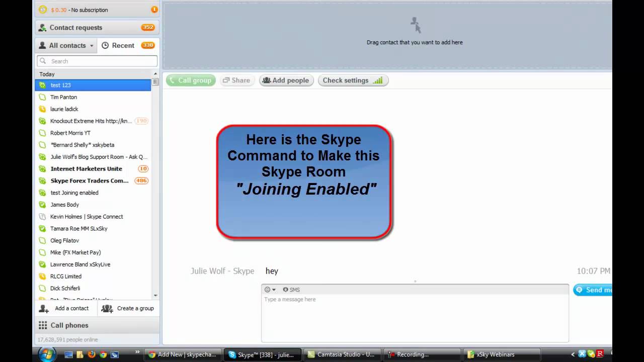Viewport: 644px width, 362px height.
Task: Click the SMS toggle in message bar
Action: coord(291,290)
